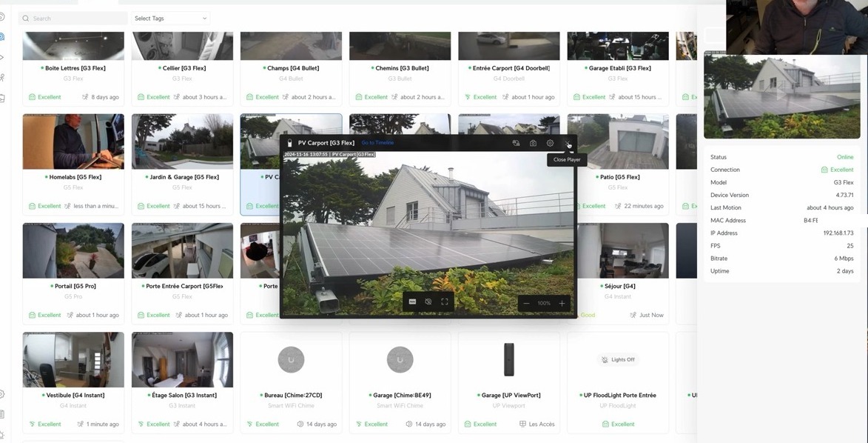The width and height of the screenshot is (868, 443).
Task: Open the Jardin & Garage [G5 Flex] thumbnail
Action: [x=182, y=141]
